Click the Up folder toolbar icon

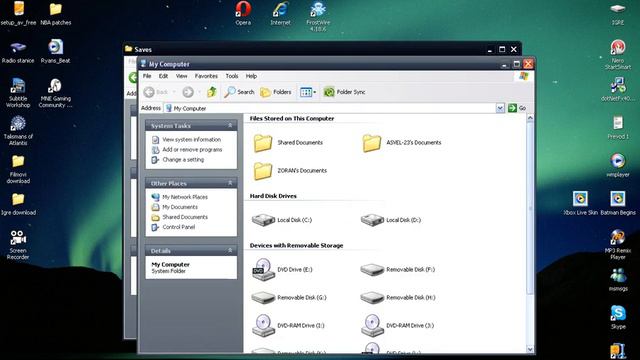[x=211, y=92]
